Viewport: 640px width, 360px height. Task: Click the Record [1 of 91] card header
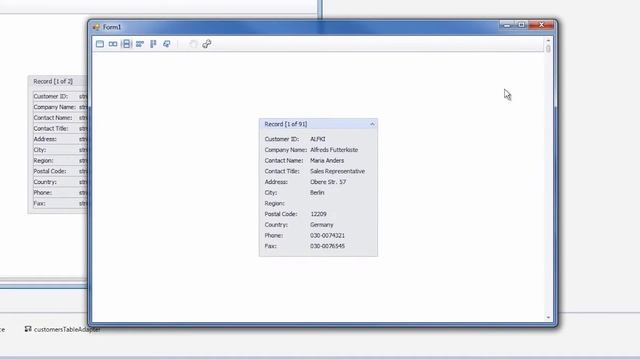point(318,124)
